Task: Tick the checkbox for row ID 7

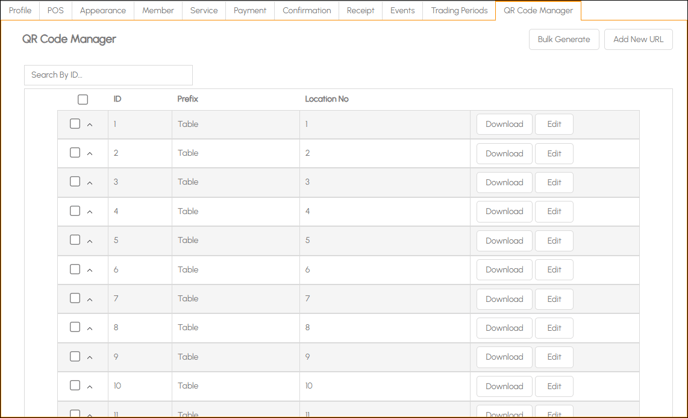Action: tap(75, 298)
